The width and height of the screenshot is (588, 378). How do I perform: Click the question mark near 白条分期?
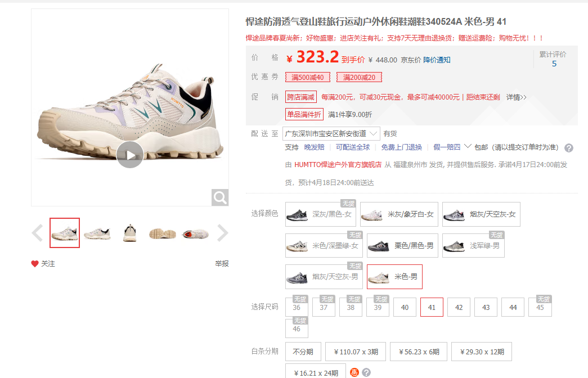pyautogui.click(x=366, y=372)
